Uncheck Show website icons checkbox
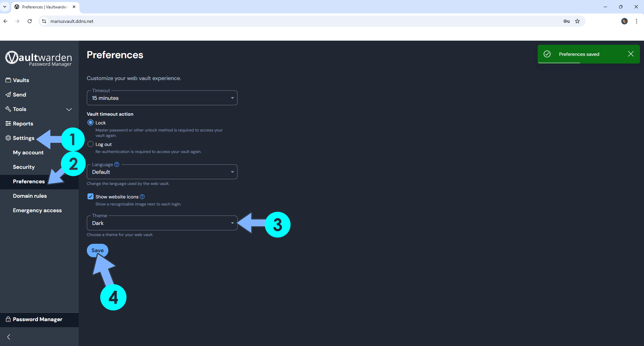The width and height of the screenshot is (644, 346). pos(91,197)
